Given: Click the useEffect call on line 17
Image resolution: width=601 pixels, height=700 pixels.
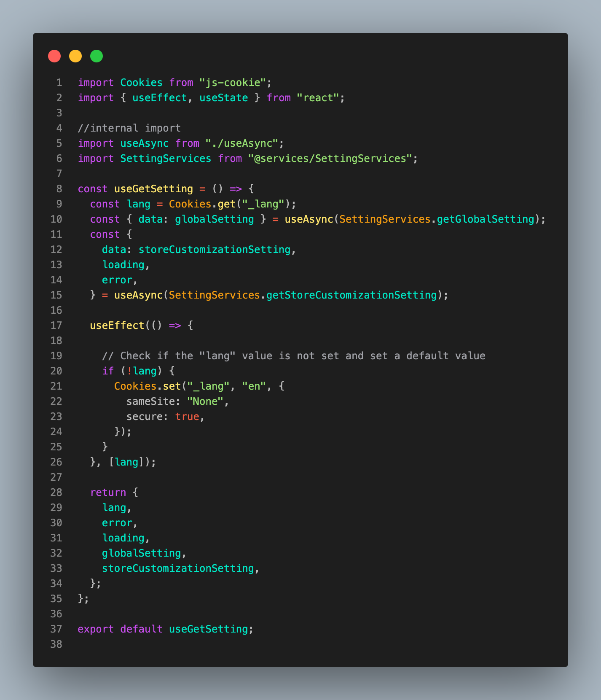Looking at the screenshot, I should (x=117, y=326).
